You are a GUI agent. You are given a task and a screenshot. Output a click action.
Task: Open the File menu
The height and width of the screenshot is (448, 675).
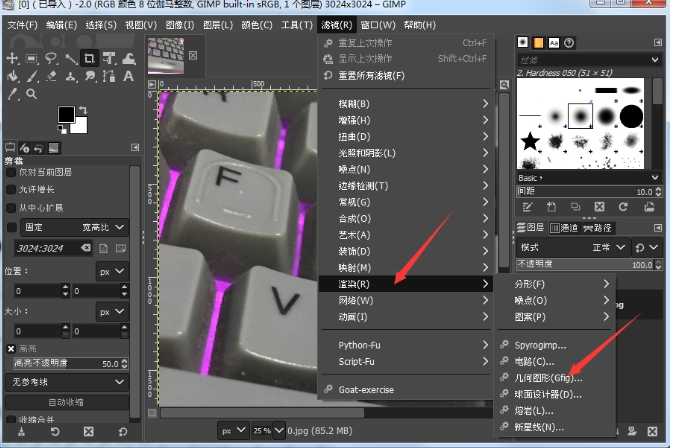point(22,25)
